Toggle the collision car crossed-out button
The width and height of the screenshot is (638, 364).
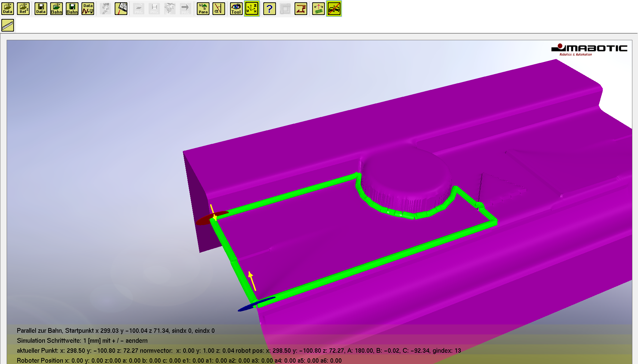(x=334, y=9)
